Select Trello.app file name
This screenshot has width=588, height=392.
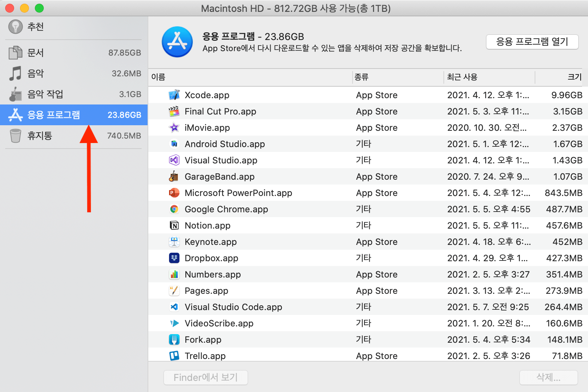coord(205,356)
